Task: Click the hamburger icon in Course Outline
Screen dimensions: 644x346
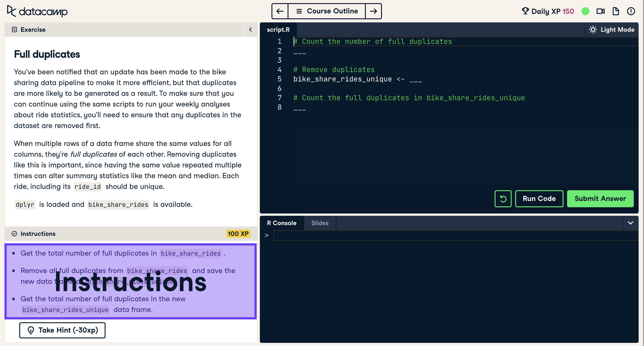Action: tap(299, 11)
